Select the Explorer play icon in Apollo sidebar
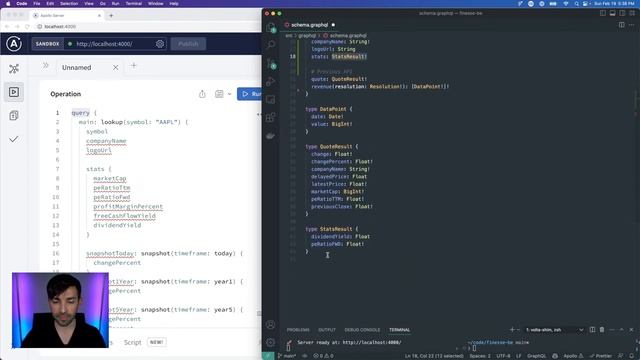 coord(14,92)
